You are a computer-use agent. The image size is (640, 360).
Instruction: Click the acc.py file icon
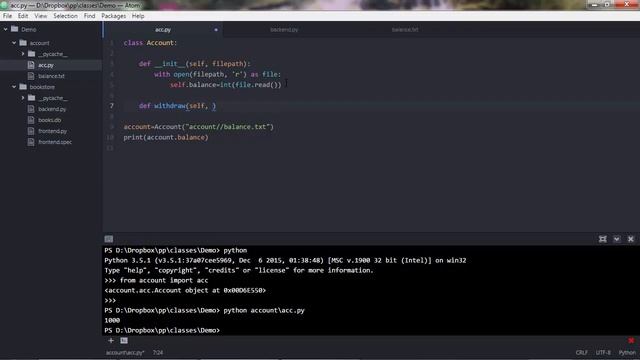pyautogui.click(x=31, y=65)
